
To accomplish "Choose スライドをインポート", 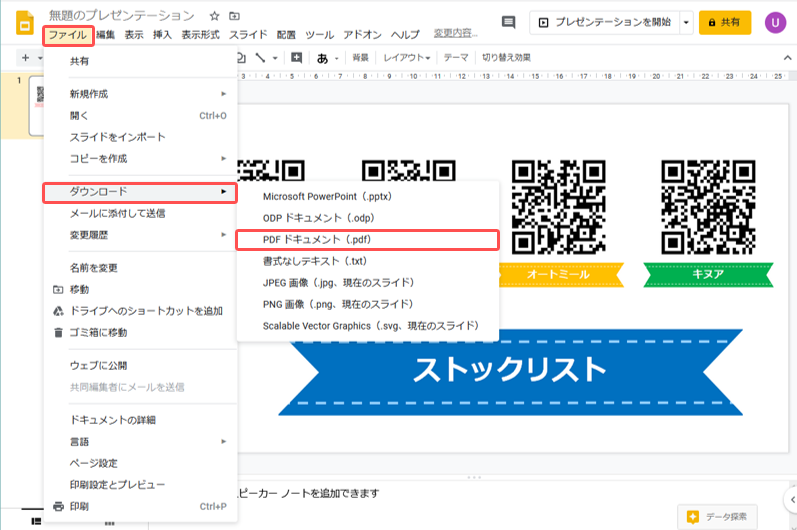I will pyautogui.click(x=140, y=137).
